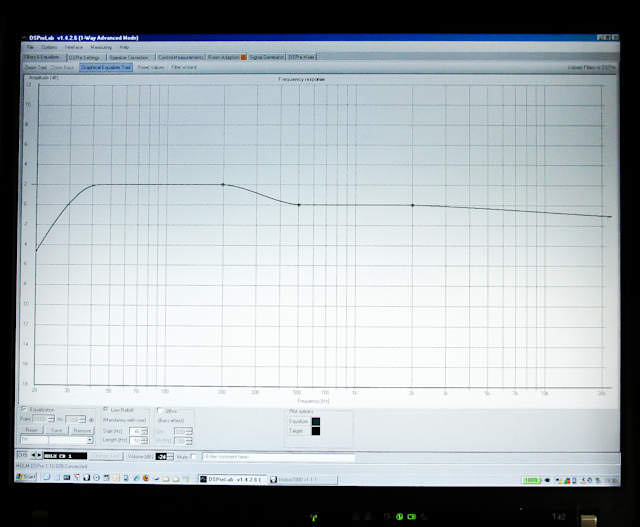Viewport: 640px width, 527px height.
Task: Open the Help menu
Action: pyautogui.click(x=124, y=47)
